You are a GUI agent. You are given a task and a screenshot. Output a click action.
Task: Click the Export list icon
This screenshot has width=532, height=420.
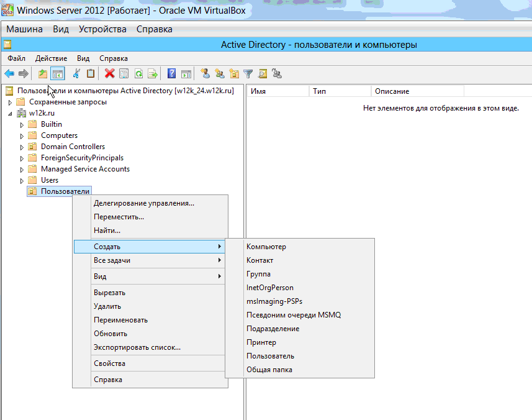pos(153,73)
